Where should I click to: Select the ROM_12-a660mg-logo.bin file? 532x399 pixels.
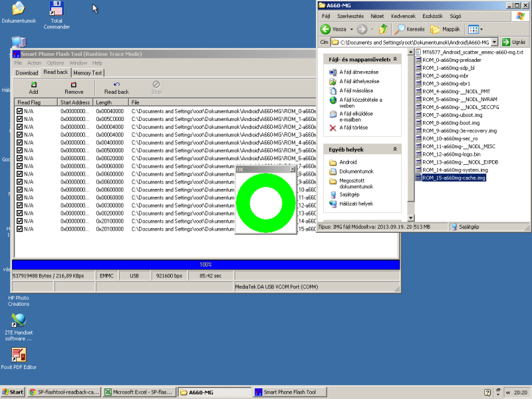pyautogui.click(x=448, y=154)
